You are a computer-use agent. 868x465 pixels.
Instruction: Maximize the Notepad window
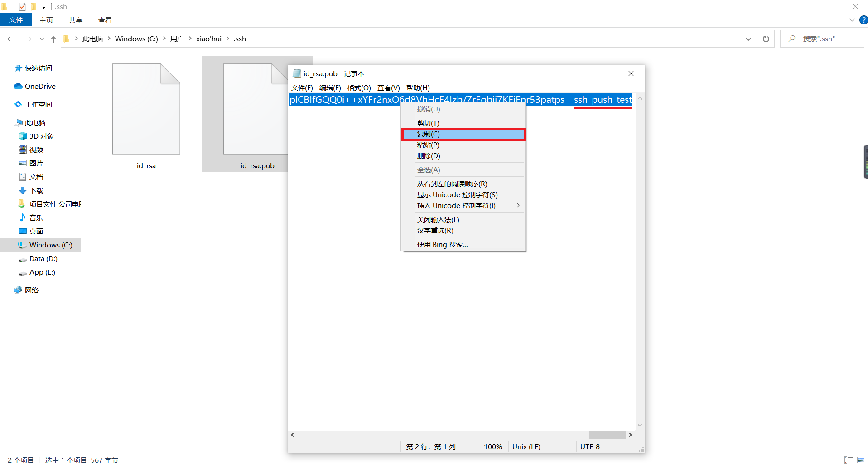point(604,73)
